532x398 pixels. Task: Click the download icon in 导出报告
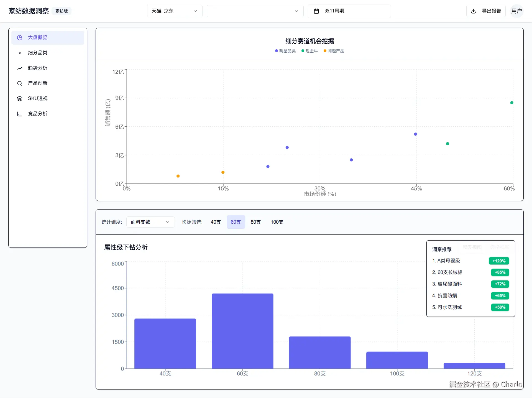tap(474, 11)
